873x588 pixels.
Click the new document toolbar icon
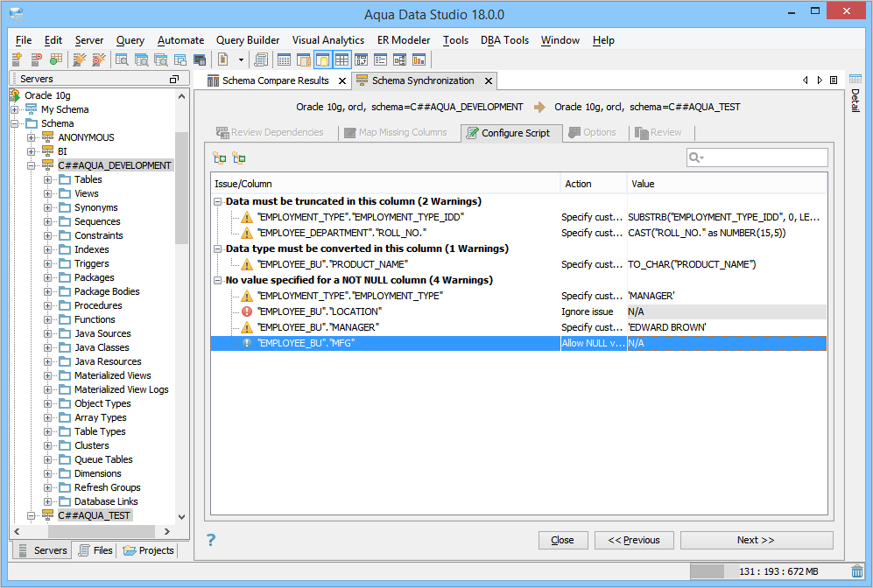point(222,59)
